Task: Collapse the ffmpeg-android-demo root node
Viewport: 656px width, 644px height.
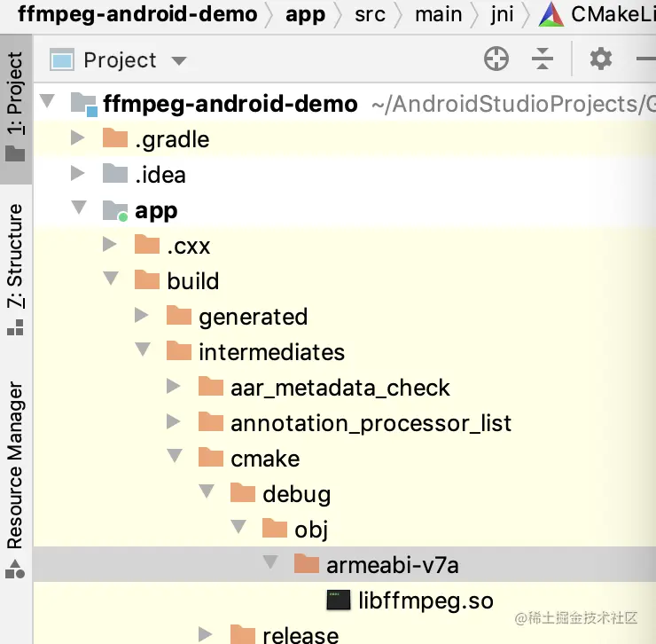Action: (47, 101)
